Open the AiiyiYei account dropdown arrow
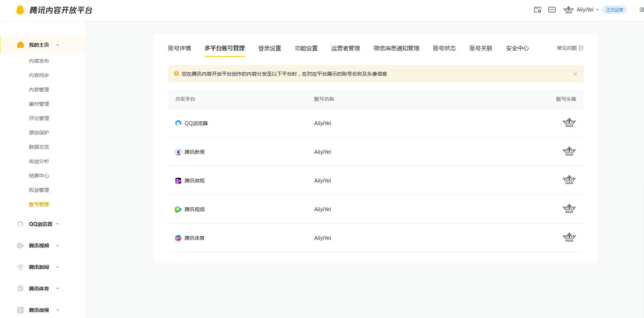This screenshot has height=318, width=644. 597,10
